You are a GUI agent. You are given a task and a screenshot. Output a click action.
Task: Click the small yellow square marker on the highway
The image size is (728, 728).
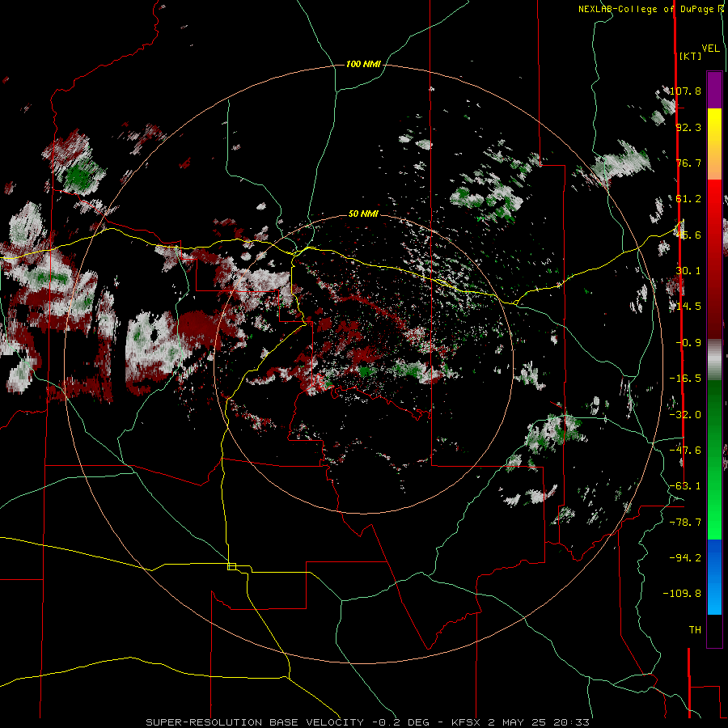click(x=231, y=566)
